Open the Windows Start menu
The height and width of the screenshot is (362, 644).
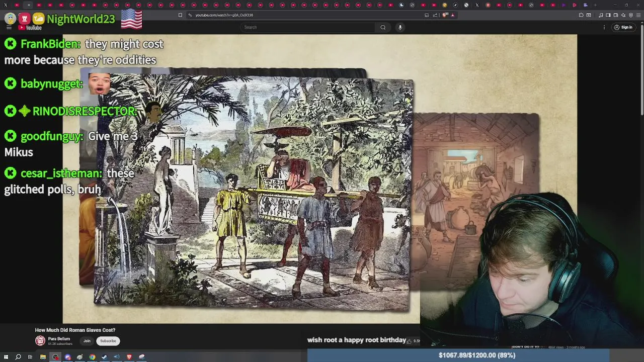tap(6, 357)
